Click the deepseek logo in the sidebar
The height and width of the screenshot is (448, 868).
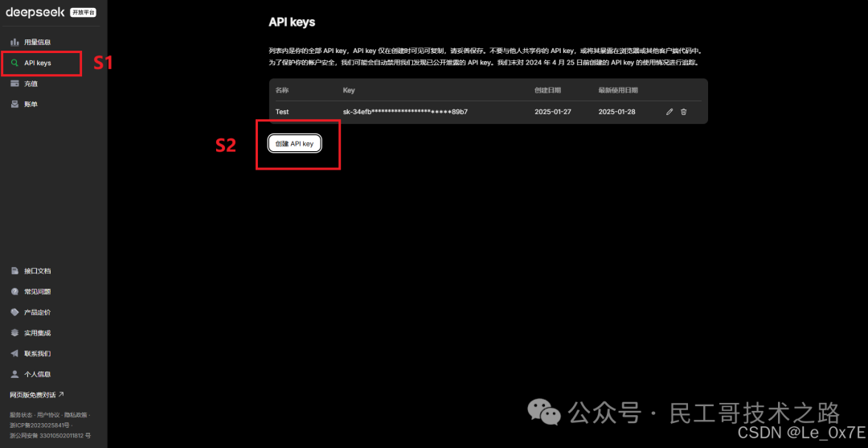(x=36, y=12)
